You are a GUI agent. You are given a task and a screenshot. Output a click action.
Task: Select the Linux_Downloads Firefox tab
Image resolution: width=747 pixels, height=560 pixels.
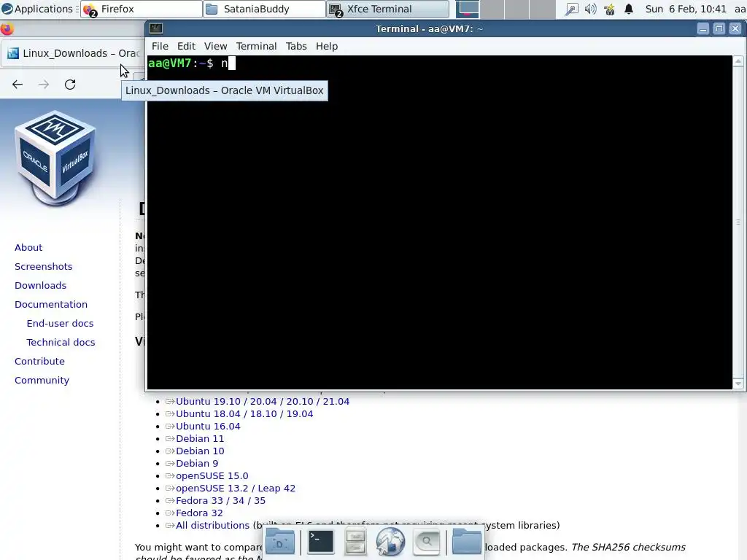pos(71,53)
